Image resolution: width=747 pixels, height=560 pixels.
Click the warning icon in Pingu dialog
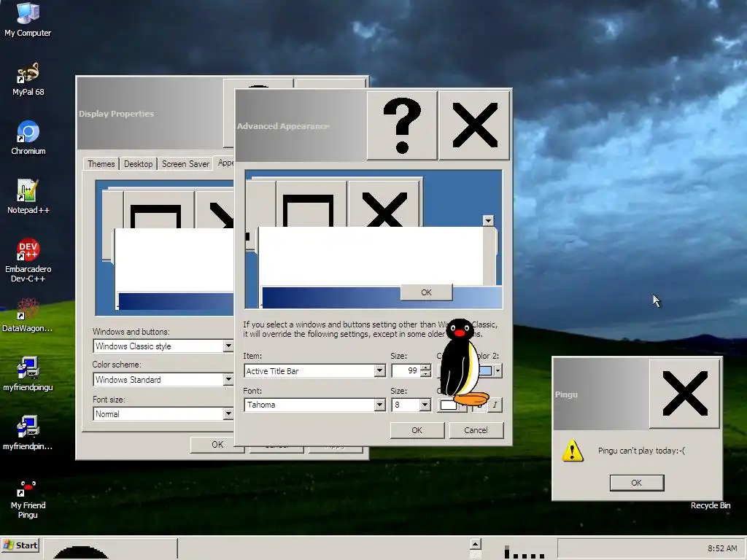point(572,451)
